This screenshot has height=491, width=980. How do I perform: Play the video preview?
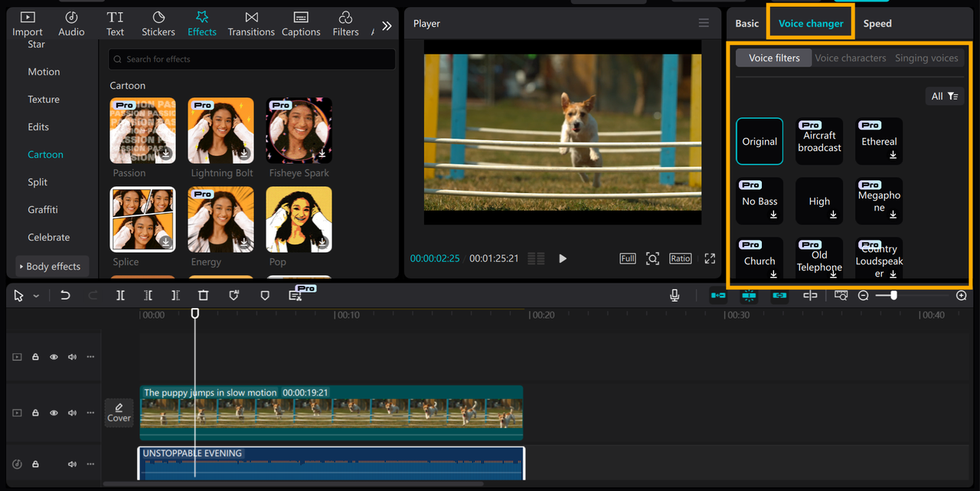(x=563, y=258)
